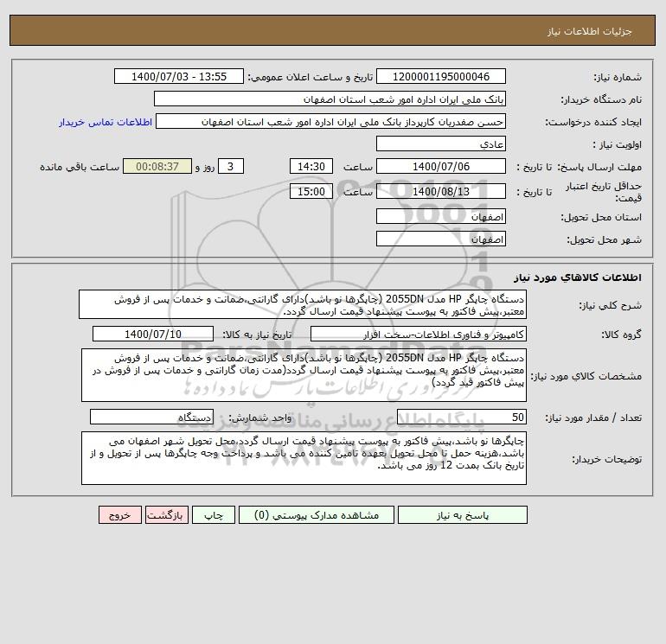666x644 pixels.
Task: Click the label 'ایجاد کننده درخواست:'
Action: point(593,122)
